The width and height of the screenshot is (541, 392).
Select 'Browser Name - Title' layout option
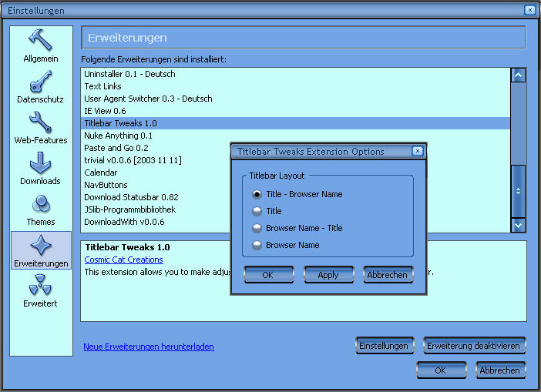point(257,228)
